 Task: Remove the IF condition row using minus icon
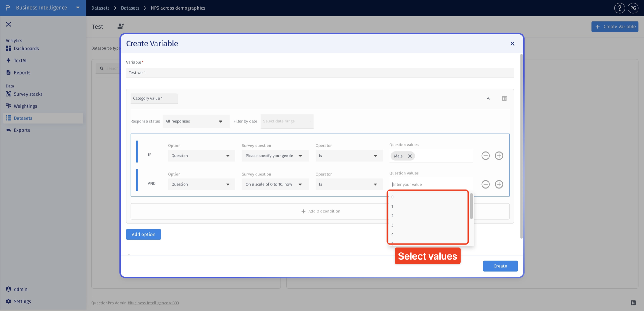pyautogui.click(x=485, y=155)
